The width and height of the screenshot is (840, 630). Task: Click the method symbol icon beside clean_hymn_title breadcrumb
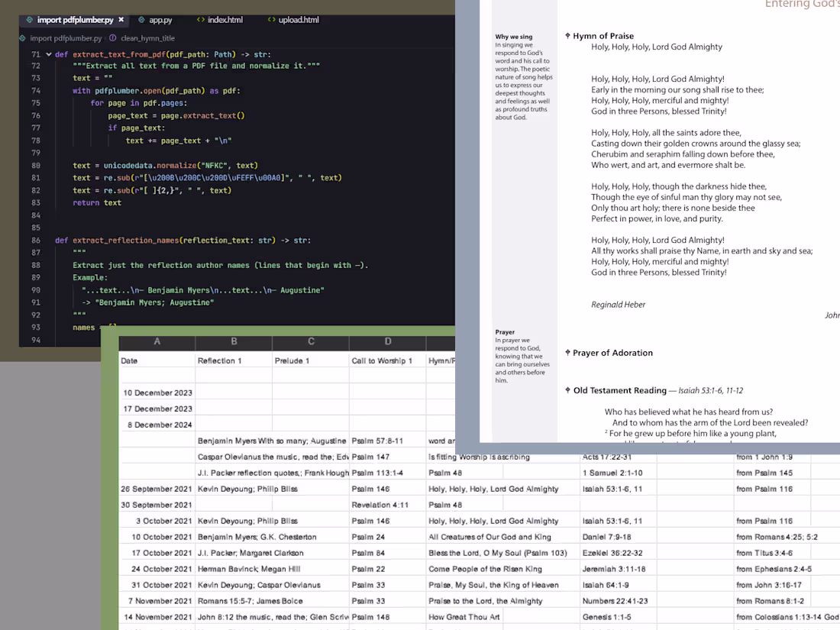[112, 37]
